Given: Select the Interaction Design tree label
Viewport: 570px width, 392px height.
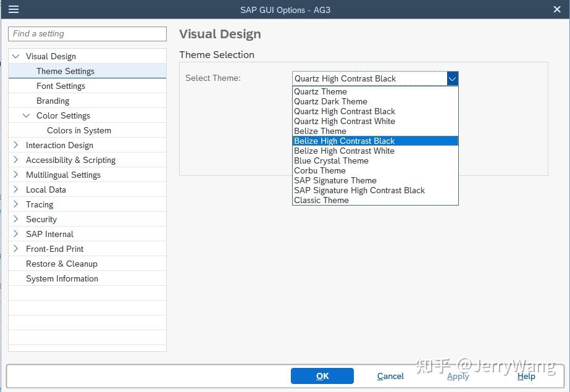Looking at the screenshot, I should click(60, 145).
